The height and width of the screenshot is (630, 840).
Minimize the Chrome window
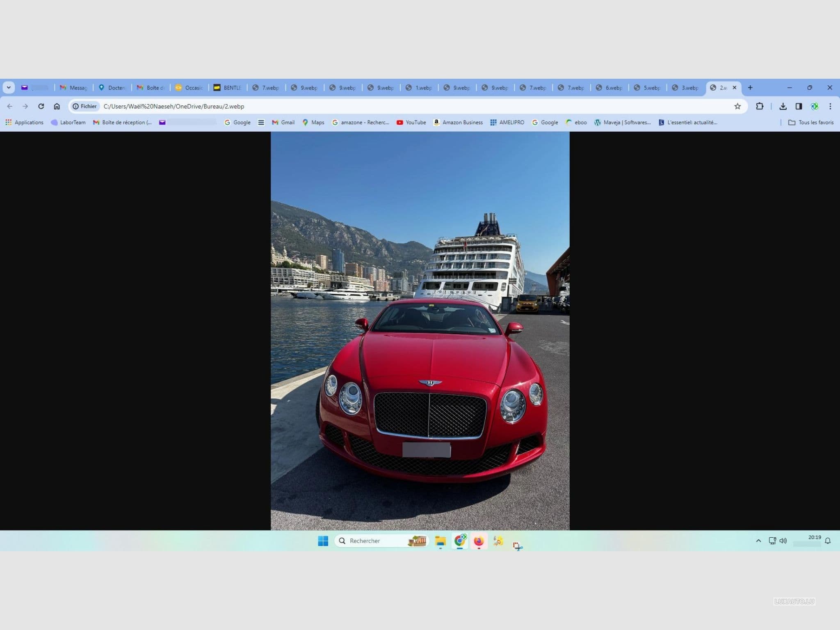790,87
